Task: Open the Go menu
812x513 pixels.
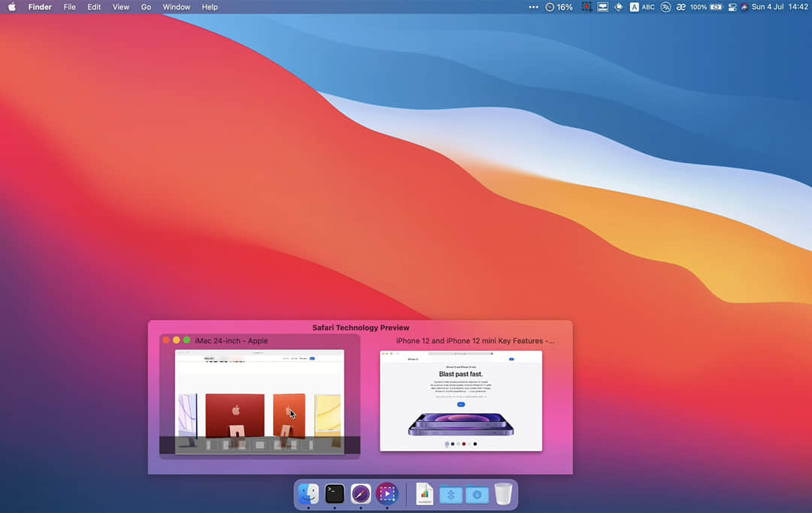Action: click(x=146, y=7)
